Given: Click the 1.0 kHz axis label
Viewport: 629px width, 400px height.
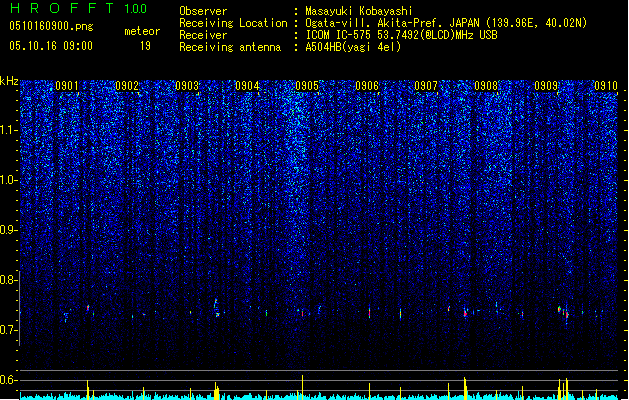Looking at the screenshot, I should 9,180.
